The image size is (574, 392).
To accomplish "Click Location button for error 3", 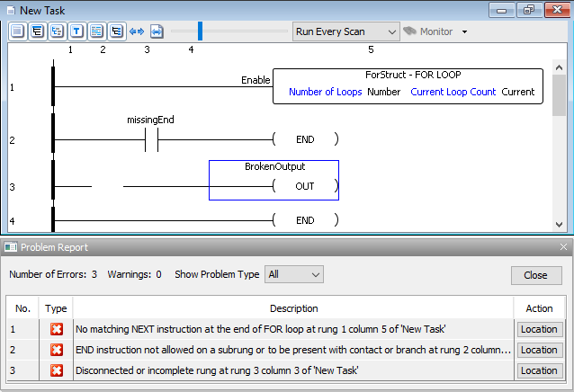I will pos(540,370).
